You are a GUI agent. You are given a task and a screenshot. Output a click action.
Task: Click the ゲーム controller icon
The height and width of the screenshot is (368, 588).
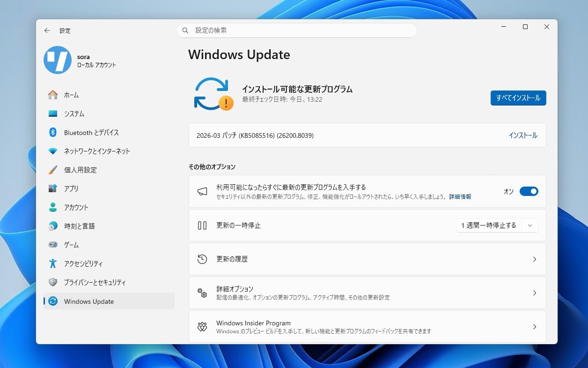click(53, 245)
